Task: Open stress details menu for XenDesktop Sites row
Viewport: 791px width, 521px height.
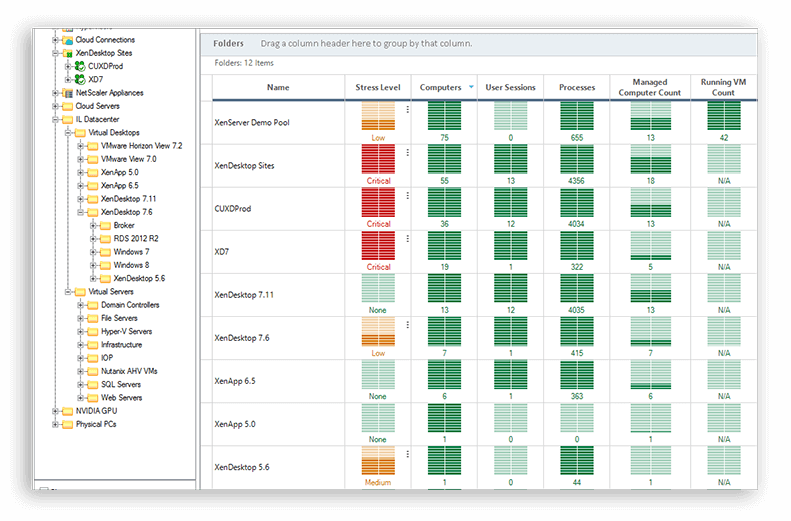Action: click(x=408, y=152)
